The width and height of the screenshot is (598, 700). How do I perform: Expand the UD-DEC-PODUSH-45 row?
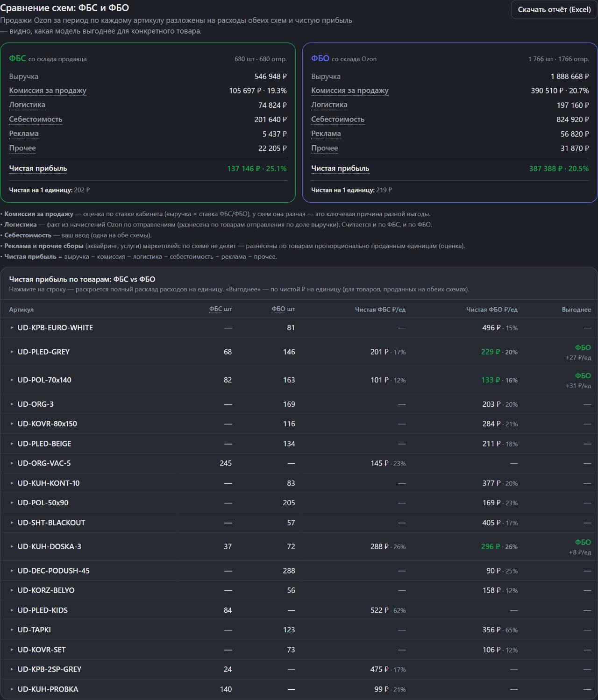pos(299,571)
